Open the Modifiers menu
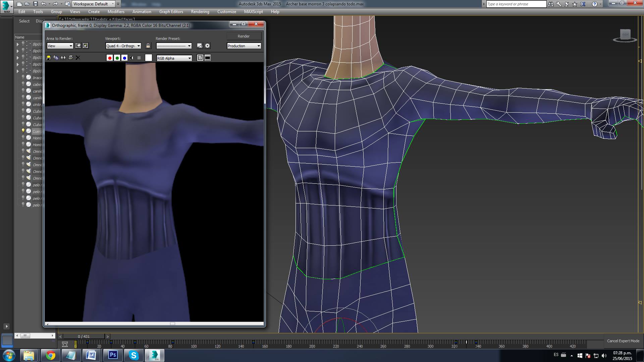This screenshot has height=362, width=644. coord(116,12)
